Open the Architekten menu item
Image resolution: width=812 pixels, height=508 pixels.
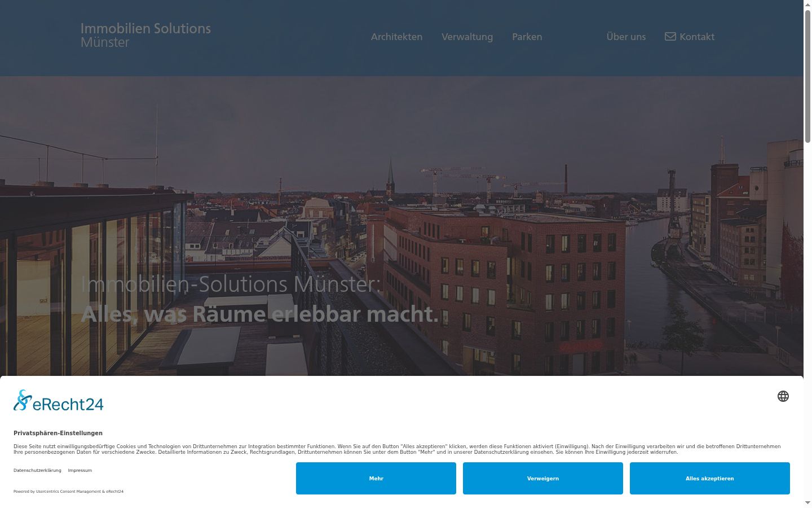pos(396,37)
